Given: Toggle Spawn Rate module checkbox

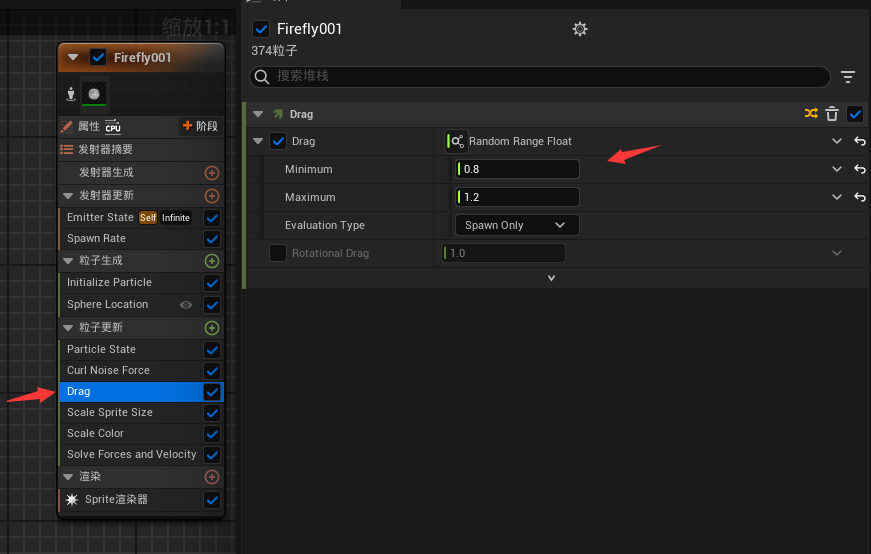Looking at the screenshot, I should 212,239.
